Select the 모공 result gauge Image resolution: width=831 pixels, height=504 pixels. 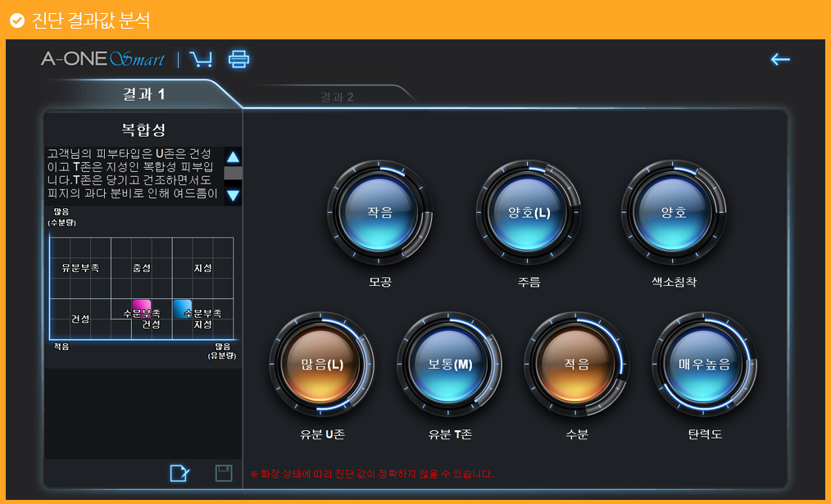379,213
